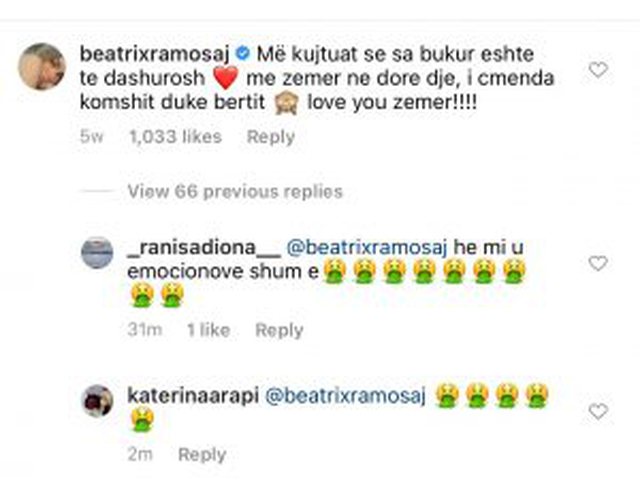This screenshot has width=640, height=493.
Task: Click the 5w timestamp on the top comment
Action: click(x=91, y=136)
